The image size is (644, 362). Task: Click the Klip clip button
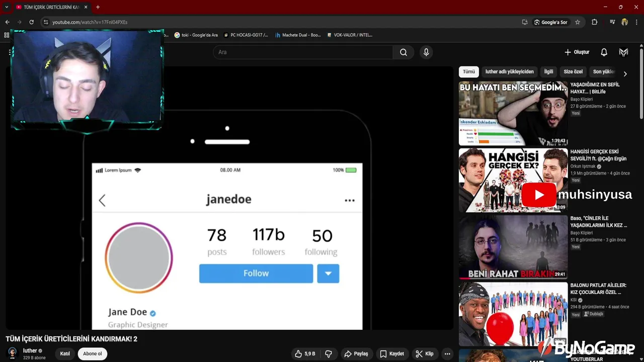[424, 354]
